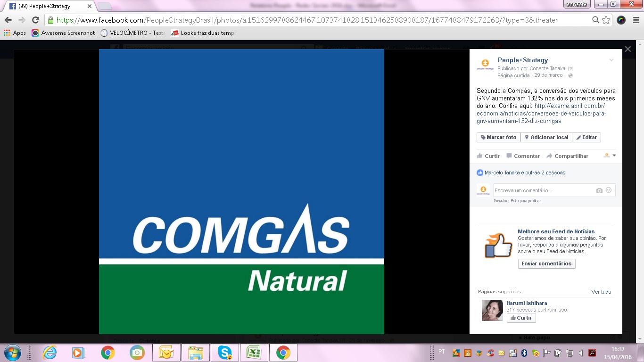This screenshot has width=644, height=362.
Task: Open VELOCÍMETRO bookmark
Action: (x=132, y=33)
